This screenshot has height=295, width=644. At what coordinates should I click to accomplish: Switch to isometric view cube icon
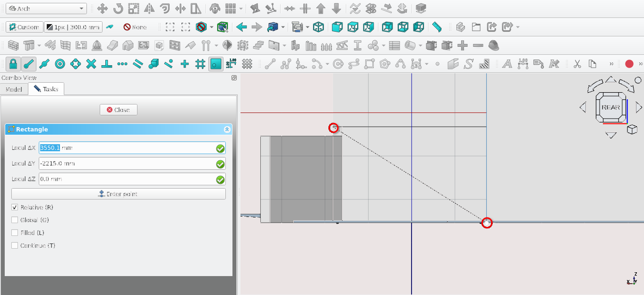[319, 27]
